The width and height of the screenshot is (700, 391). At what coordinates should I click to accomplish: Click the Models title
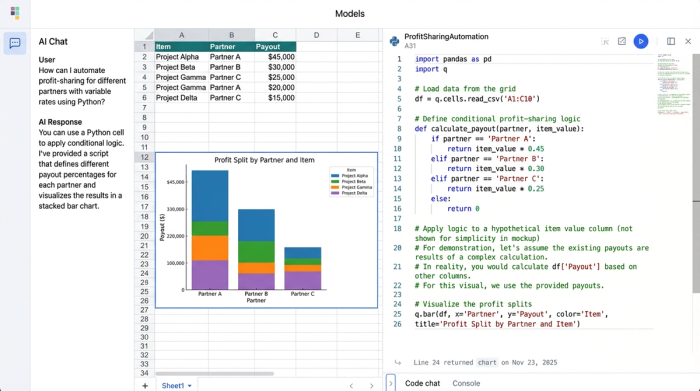tap(350, 14)
